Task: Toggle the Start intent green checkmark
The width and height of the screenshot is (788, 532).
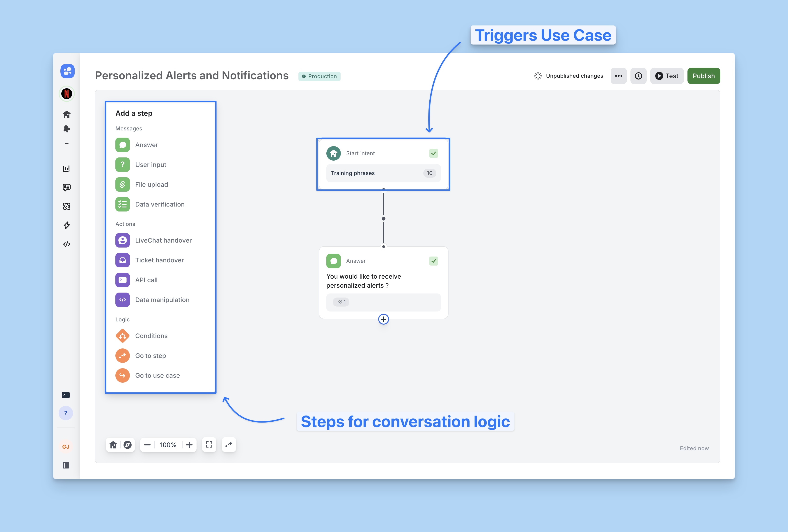Action: click(433, 154)
